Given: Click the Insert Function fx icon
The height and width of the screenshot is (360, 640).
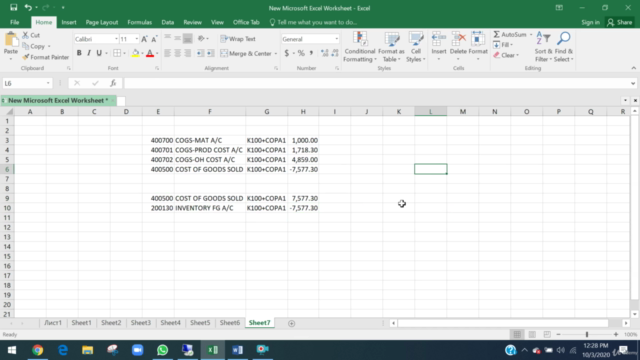Looking at the screenshot, I should coord(113,83).
